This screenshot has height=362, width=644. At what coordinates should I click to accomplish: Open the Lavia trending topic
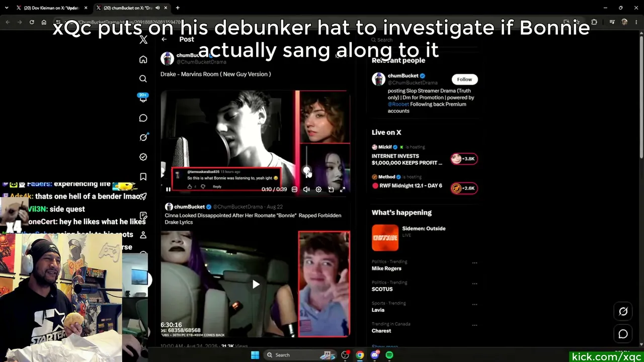tap(378, 310)
